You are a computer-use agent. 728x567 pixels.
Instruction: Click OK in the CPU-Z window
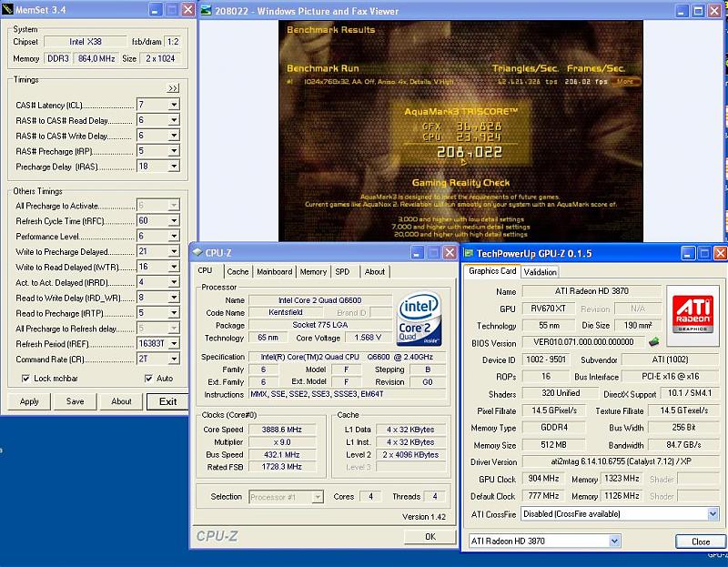[430, 537]
